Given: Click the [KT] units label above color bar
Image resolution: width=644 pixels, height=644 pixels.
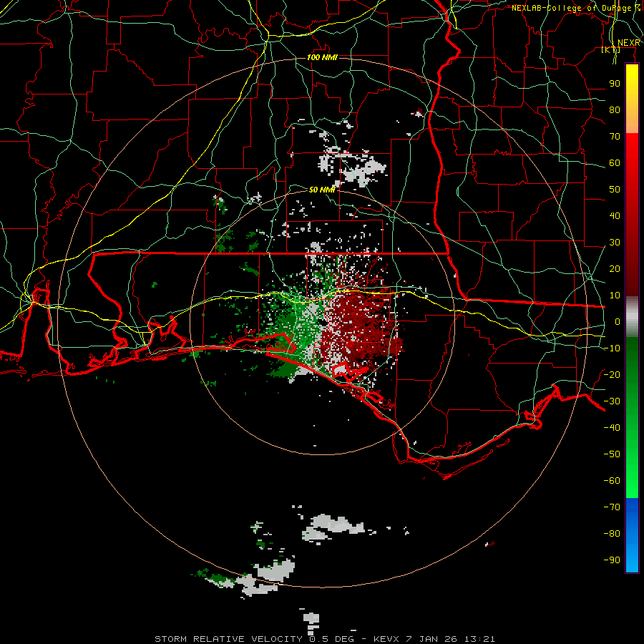Looking at the screenshot, I should point(611,49).
